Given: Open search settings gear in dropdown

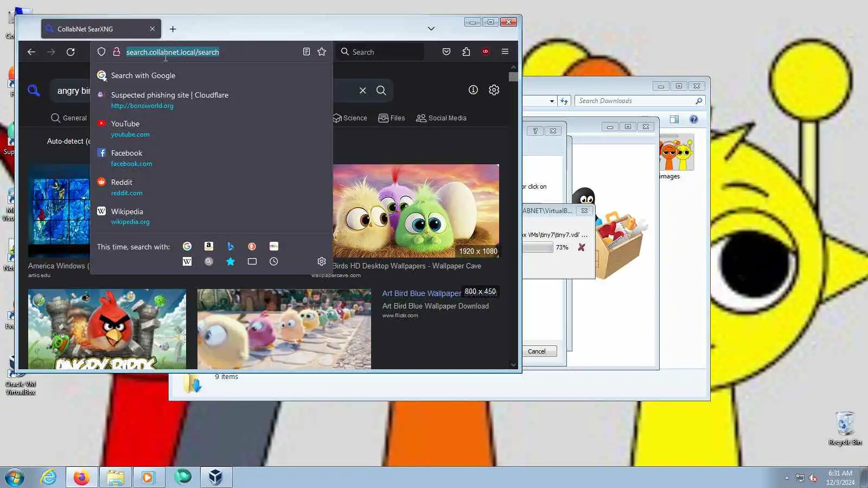Looking at the screenshot, I should click(x=322, y=261).
